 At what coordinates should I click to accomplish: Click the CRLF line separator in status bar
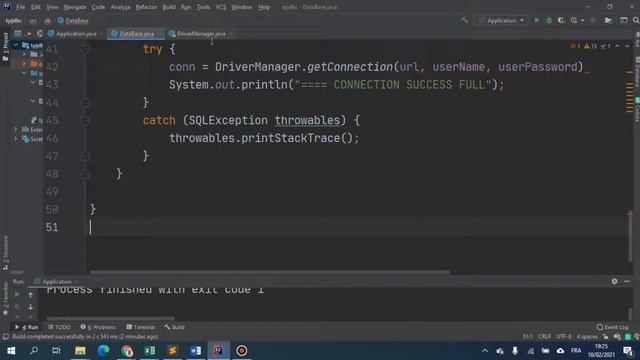click(544, 336)
